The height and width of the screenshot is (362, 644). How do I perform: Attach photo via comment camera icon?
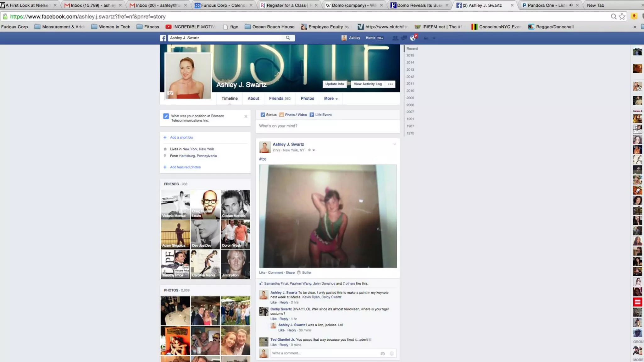point(382,354)
